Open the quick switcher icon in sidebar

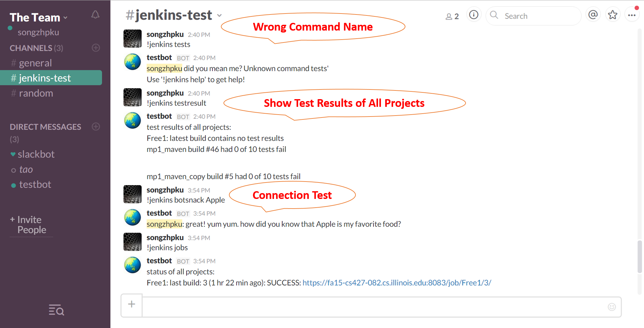tap(56, 310)
